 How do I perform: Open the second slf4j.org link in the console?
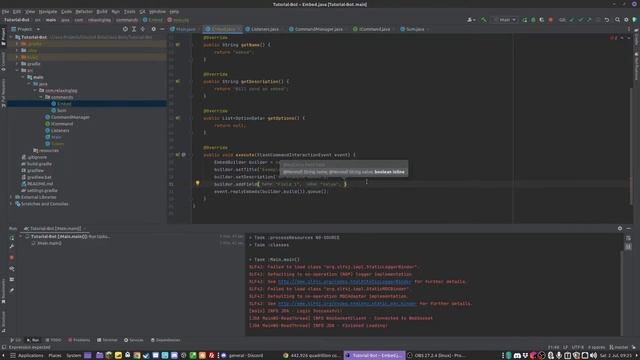[x=347, y=304]
